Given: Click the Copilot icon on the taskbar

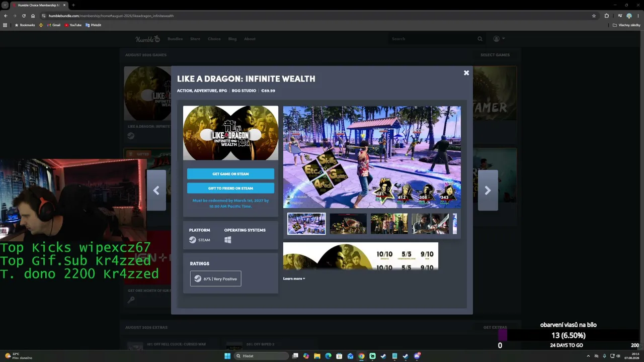Looking at the screenshot, I should point(306,356).
